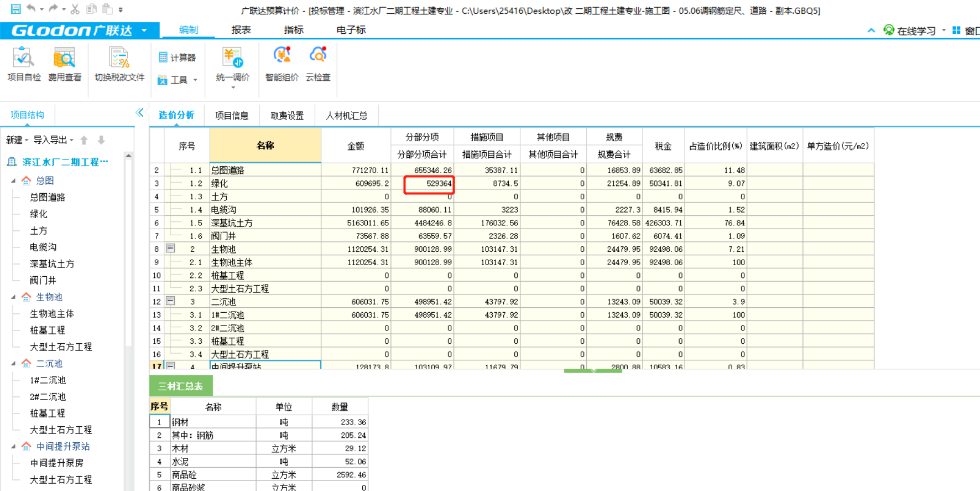Screen dimensions: 980x491
Task: Open the 造价分析 tab
Action: click(x=176, y=115)
